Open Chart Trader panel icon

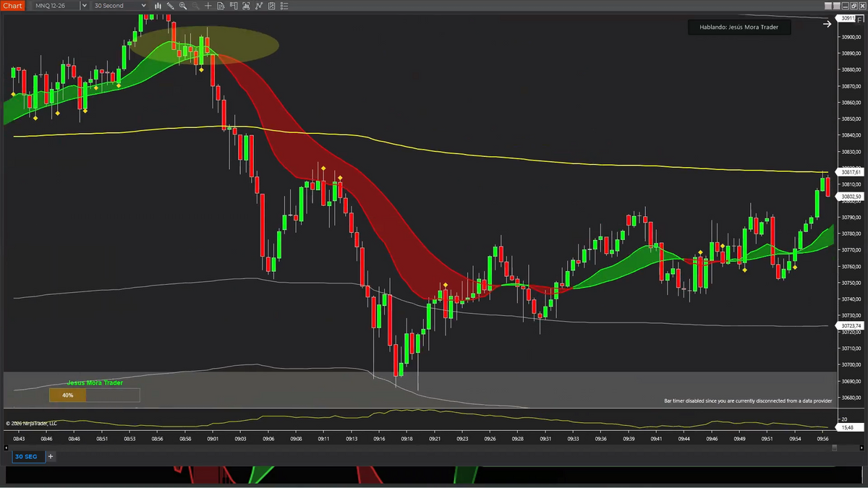233,6
